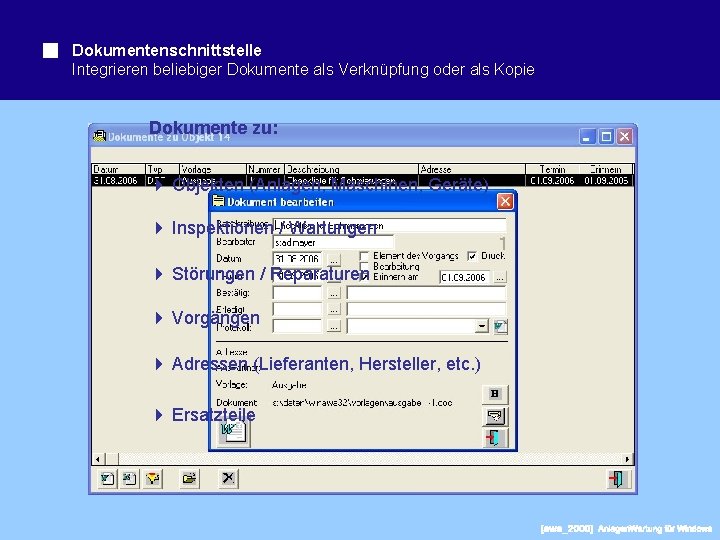
Task: Click ellipsis button in Bestätigt row
Action: (334, 293)
